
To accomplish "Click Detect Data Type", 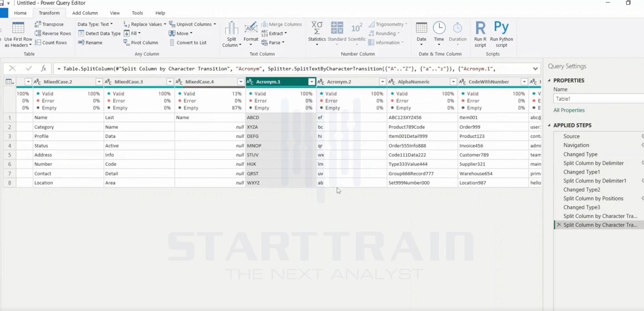I will [99, 33].
